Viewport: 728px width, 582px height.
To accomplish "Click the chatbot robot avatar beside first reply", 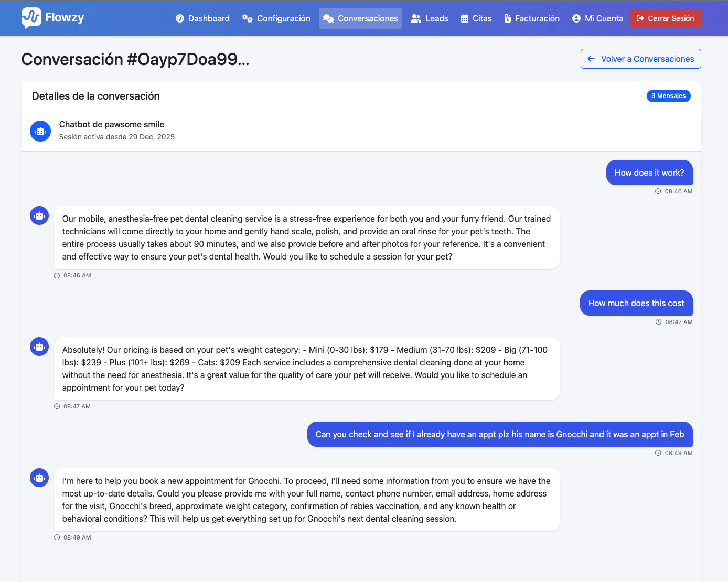I will pyautogui.click(x=39, y=215).
